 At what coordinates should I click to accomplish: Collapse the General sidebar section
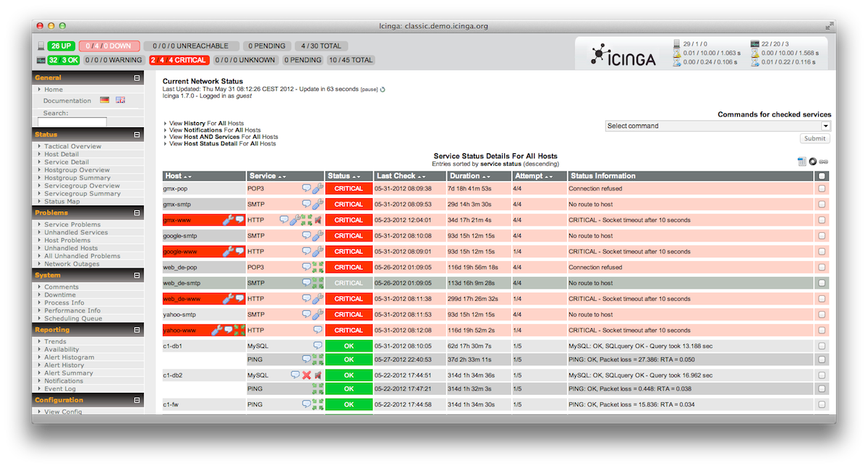pos(137,77)
